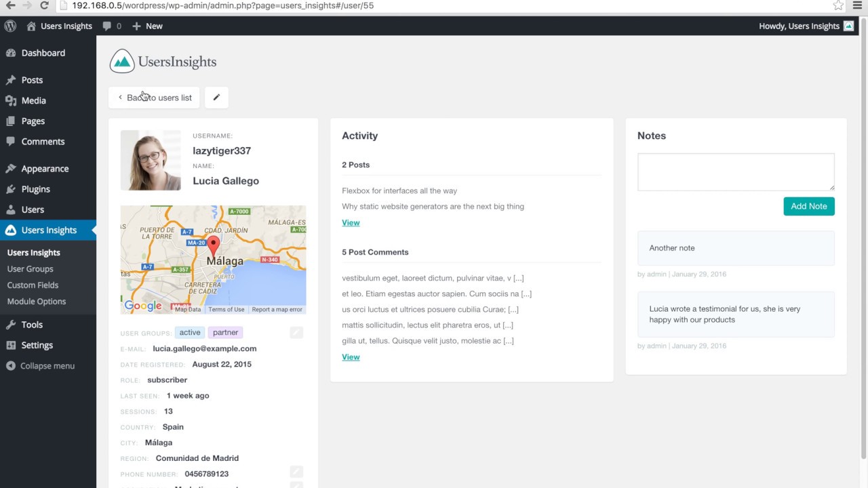Click date registered August 22, 2015
Image resolution: width=868 pixels, height=488 pixels.
pyautogui.click(x=220, y=364)
